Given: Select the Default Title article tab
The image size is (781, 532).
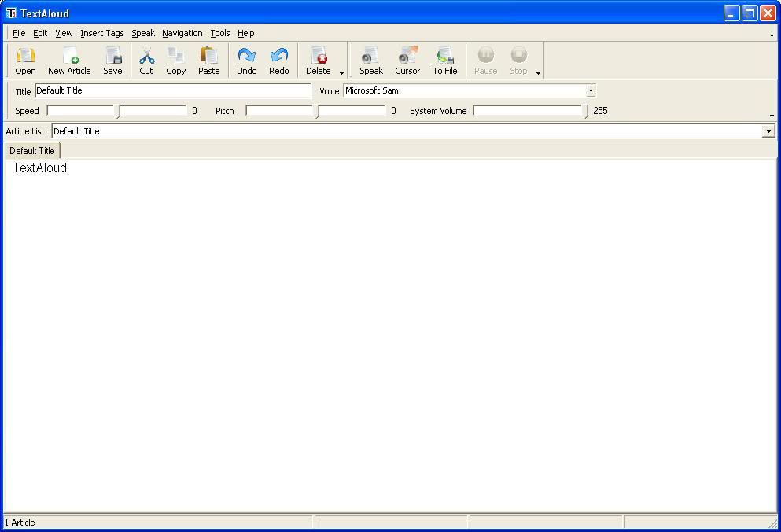Looking at the screenshot, I should pos(32,150).
